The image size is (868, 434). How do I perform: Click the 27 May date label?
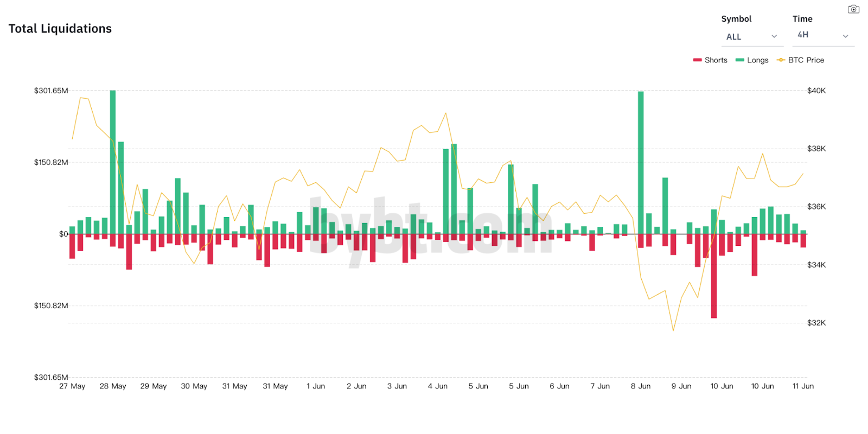(72, 386)
